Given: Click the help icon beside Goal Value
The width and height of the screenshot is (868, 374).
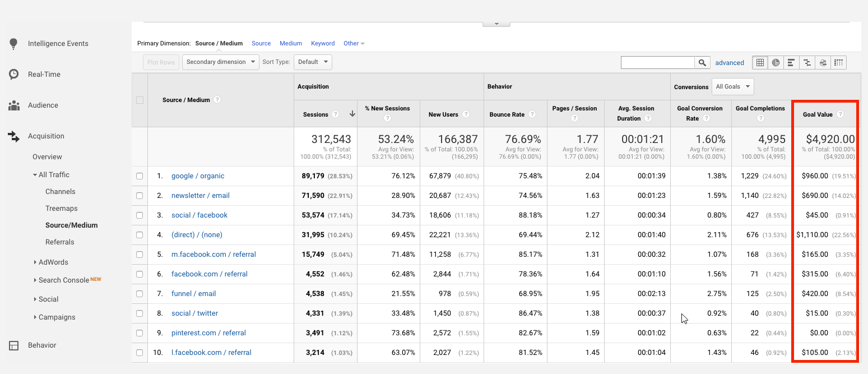Looking at the screenshot, I should 840,114.
